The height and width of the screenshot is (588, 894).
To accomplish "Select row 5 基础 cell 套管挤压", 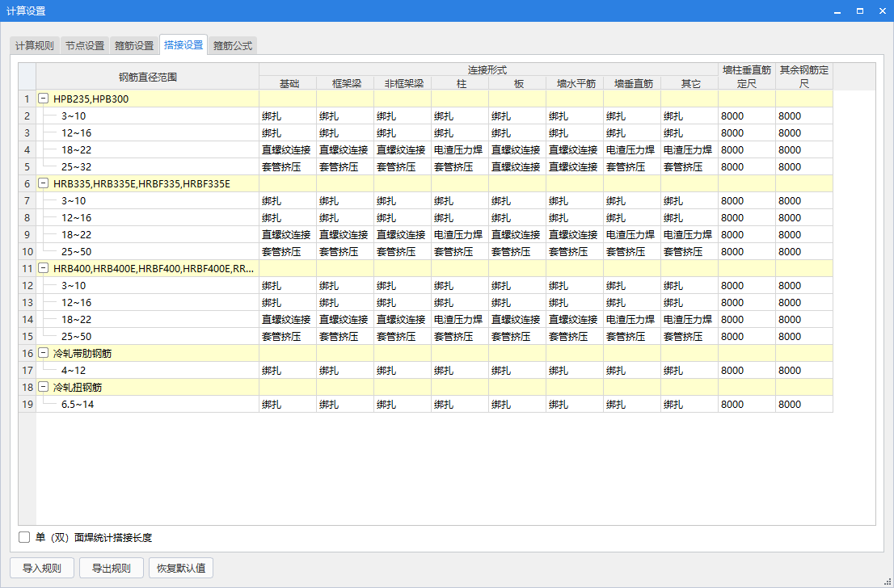I will (288, 167).
